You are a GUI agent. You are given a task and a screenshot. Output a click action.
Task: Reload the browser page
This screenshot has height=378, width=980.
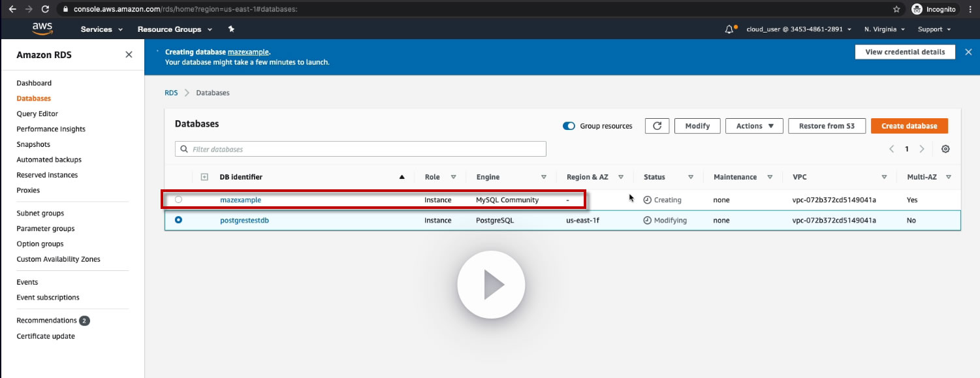pyautogui.click(x=45, y=9)
